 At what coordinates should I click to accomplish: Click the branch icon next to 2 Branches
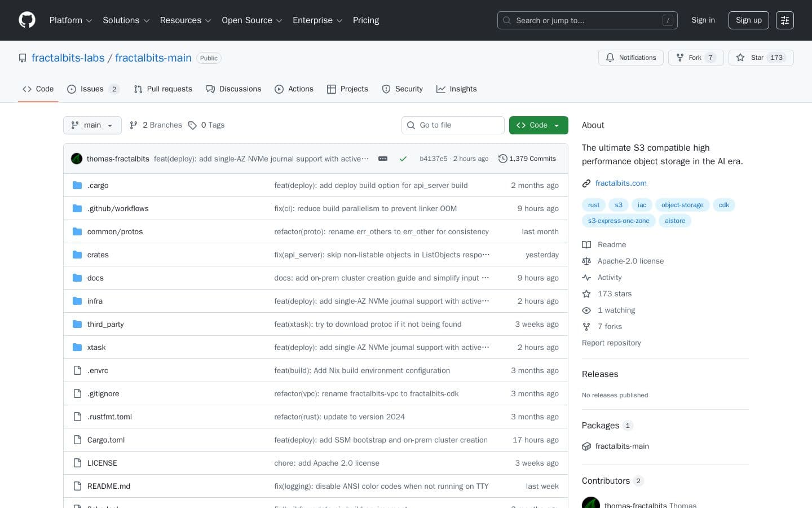pyautogui.click(x=134, y=125)
